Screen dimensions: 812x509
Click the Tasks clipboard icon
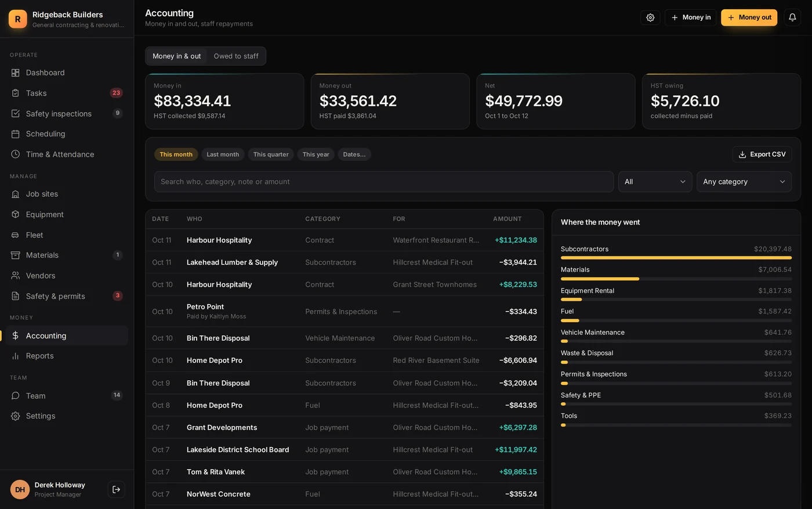[x=16, y=93]
